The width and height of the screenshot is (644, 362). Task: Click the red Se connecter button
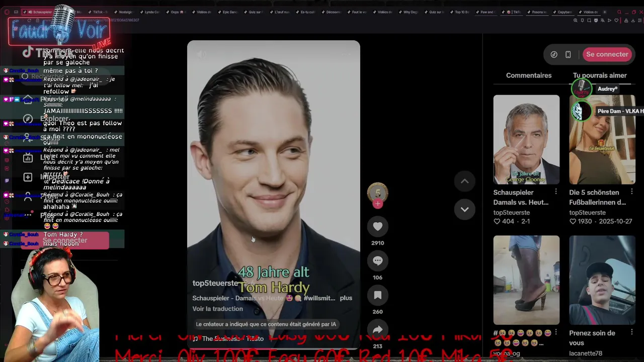(x=607, y=54)
